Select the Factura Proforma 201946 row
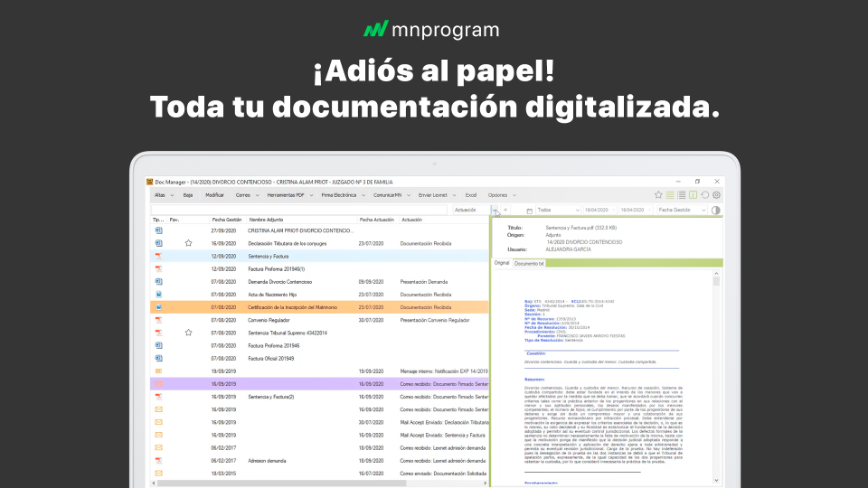Viewport: 868px width, 488px height. [319, 345]
